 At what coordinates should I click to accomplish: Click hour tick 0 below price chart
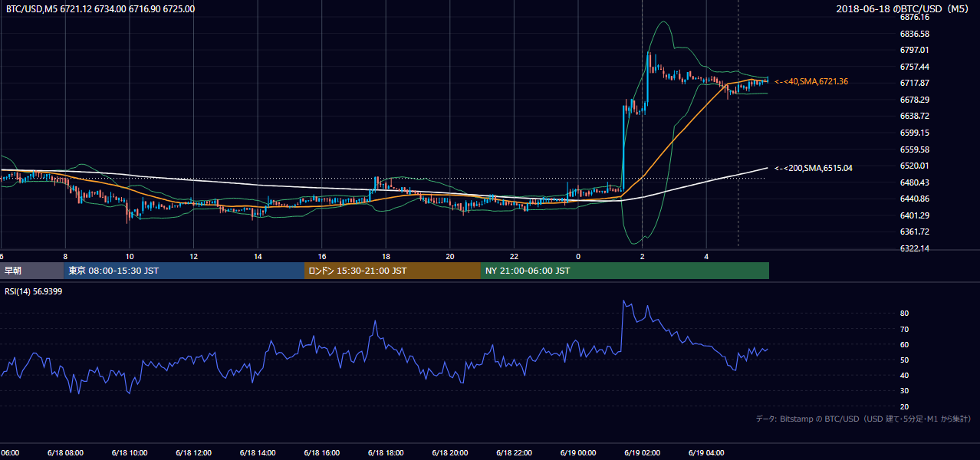click(x=578, y=256)
